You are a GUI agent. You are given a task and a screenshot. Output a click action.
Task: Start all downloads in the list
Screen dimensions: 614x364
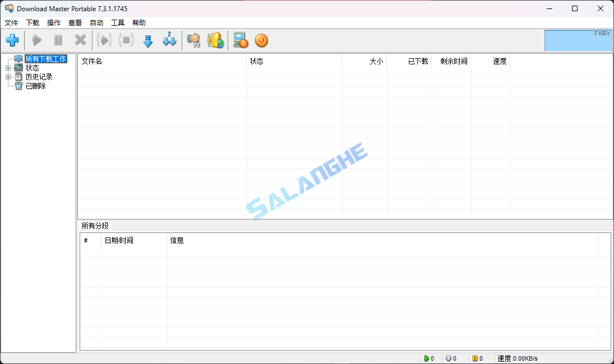click(104, 40)
